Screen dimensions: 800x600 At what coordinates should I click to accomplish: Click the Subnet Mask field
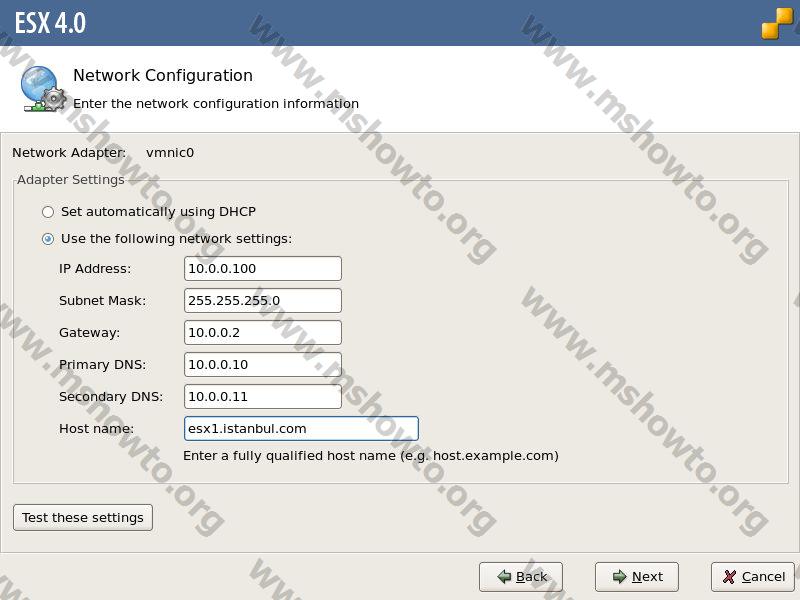pos(263,301)
